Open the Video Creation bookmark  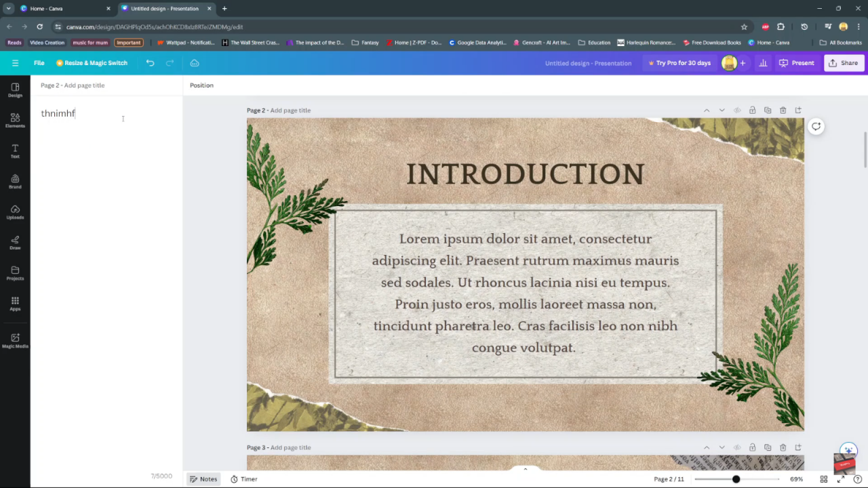point(47,42)
